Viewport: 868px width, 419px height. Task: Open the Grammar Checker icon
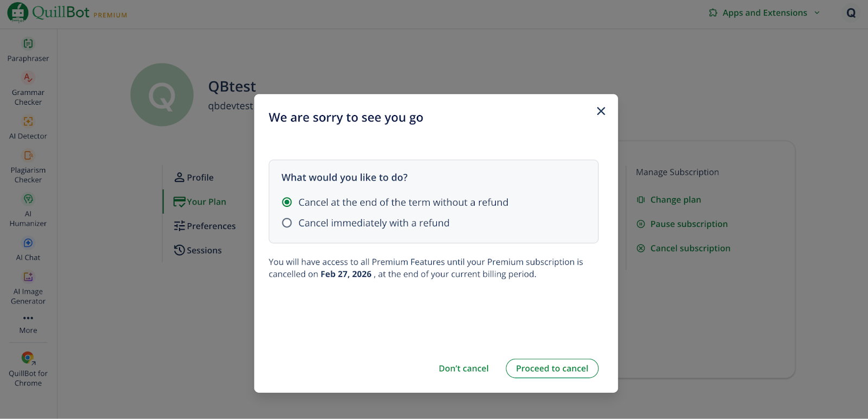pyautogui.click(x=28, y=78)
